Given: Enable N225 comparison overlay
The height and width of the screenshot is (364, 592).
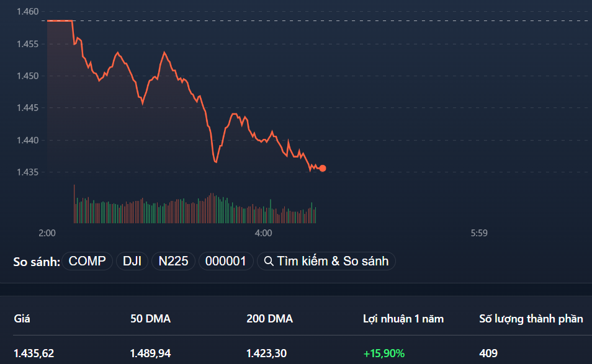Looking at the screenshot, I should tap(173, 261).
